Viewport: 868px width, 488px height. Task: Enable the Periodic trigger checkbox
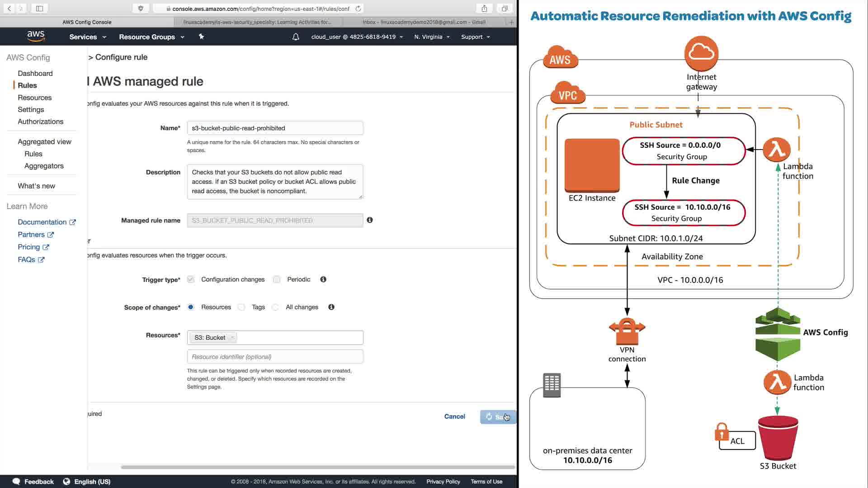pyautogui.click(x=277, y=279)
